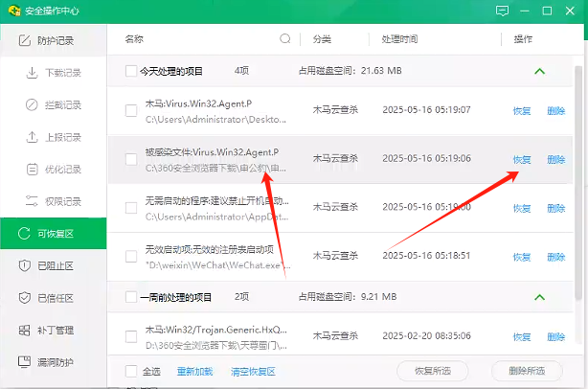Open the 已信任区 section

tap(55, 298)
